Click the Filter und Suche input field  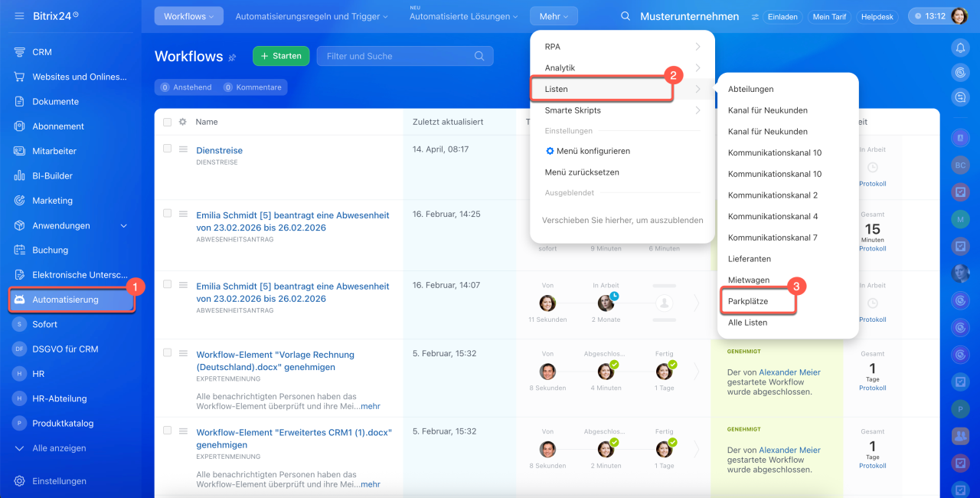coord(398,56)
